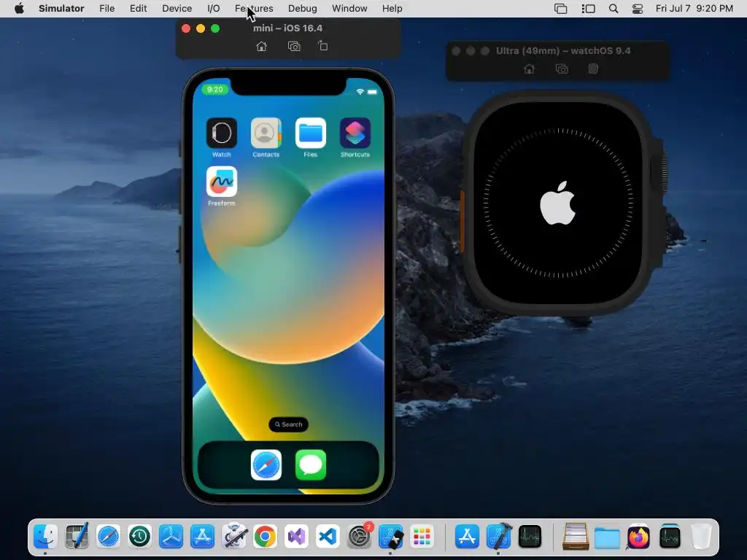Open Visual Studio Code from the Dock
The height and width of the screenshot is (560, 747).
click(x=328, y=537)
